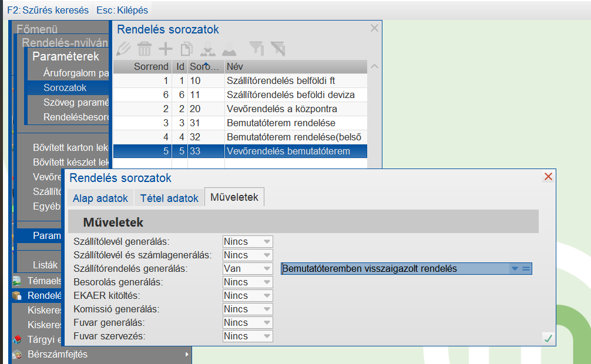Screen dimensions: 591x364
Task: Select the Műveletek tab
Action: [234, 197]
